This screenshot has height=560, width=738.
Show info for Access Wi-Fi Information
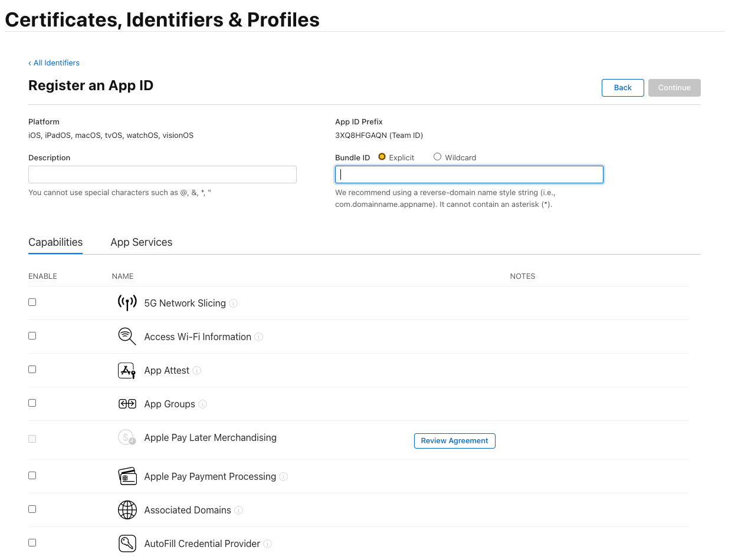pyautogui.click(x=259, y=337)
